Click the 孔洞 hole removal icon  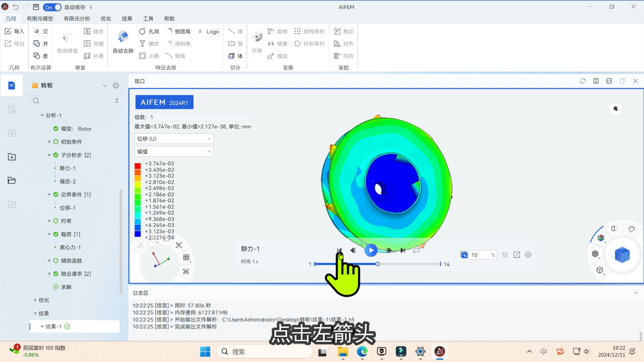point(143,32)
